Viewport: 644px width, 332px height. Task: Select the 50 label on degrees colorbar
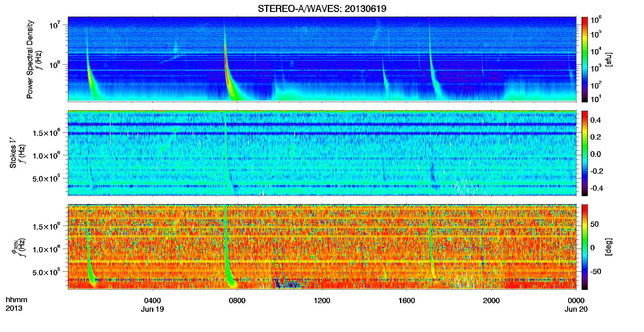pyautogui.click(x=595, y=224)
